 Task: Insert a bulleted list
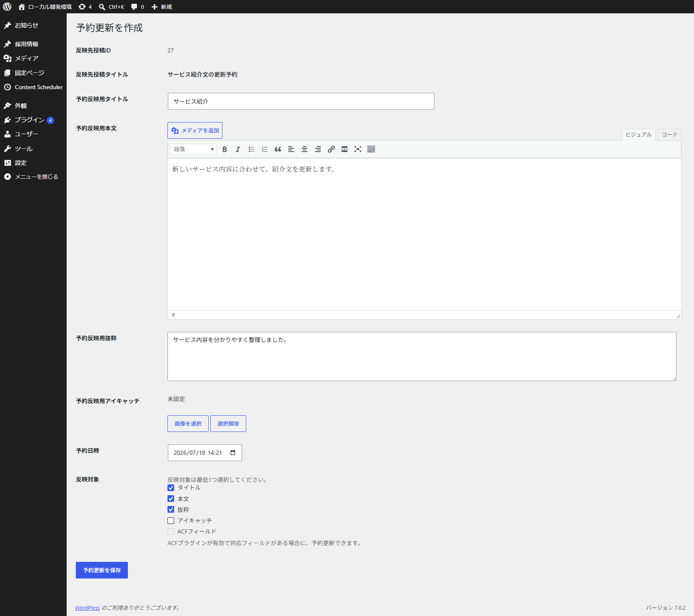pyautogui.click(x=251, y=149)
